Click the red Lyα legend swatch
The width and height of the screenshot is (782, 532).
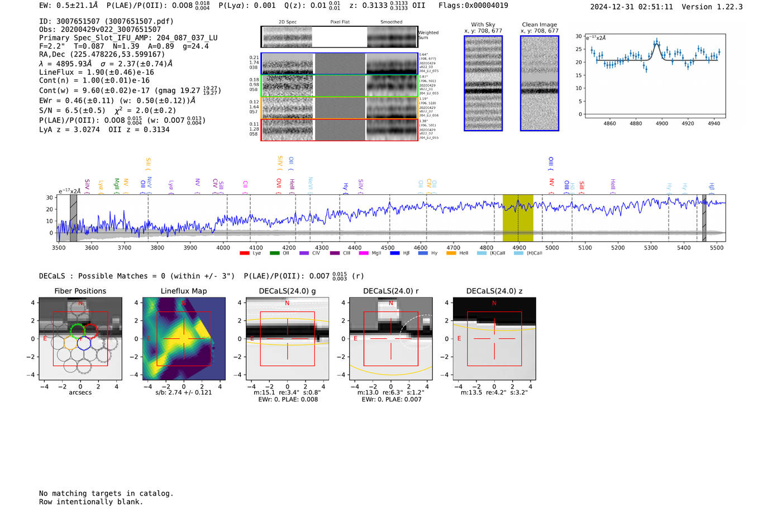(244, 253)
